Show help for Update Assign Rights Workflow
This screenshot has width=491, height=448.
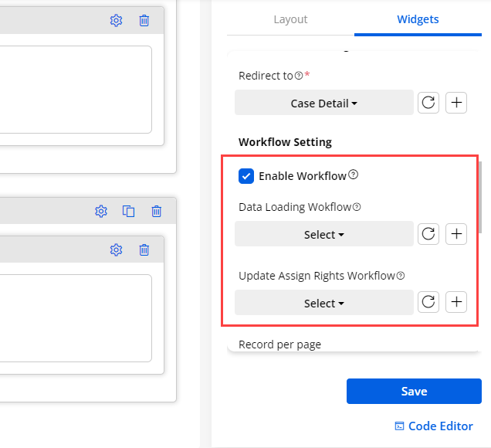[x=401, y=275]
